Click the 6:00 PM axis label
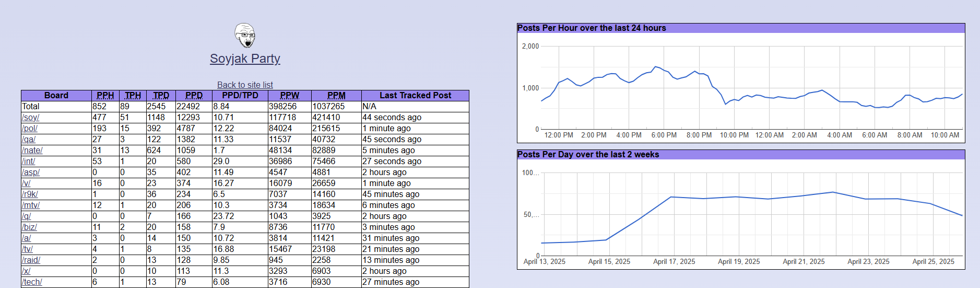The height and width of the screenshot is (288, 980). pos(664,135)
